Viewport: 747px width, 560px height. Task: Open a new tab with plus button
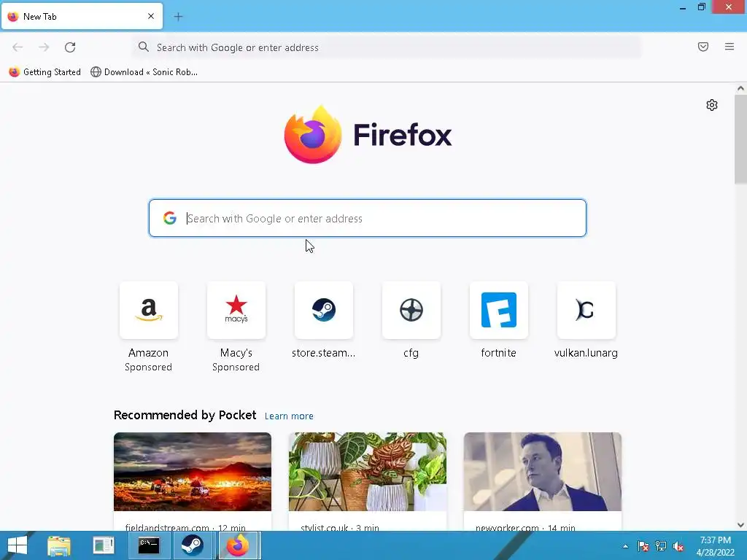click(178, 17)
